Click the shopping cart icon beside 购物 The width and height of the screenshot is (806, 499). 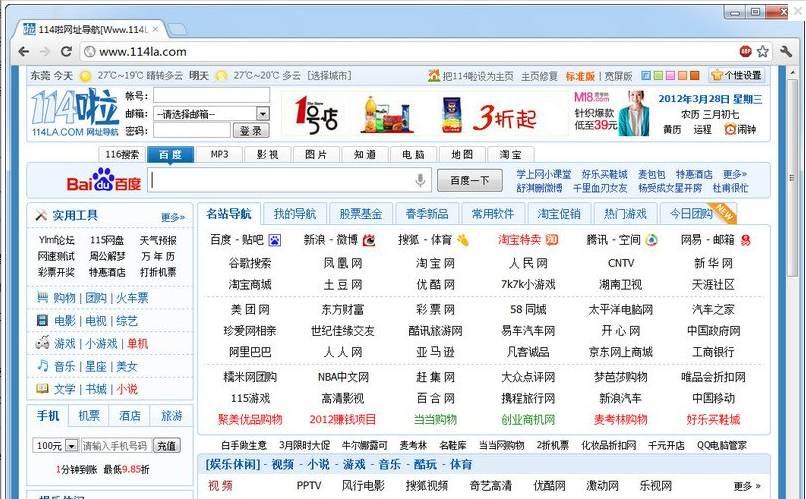(42, 297)
